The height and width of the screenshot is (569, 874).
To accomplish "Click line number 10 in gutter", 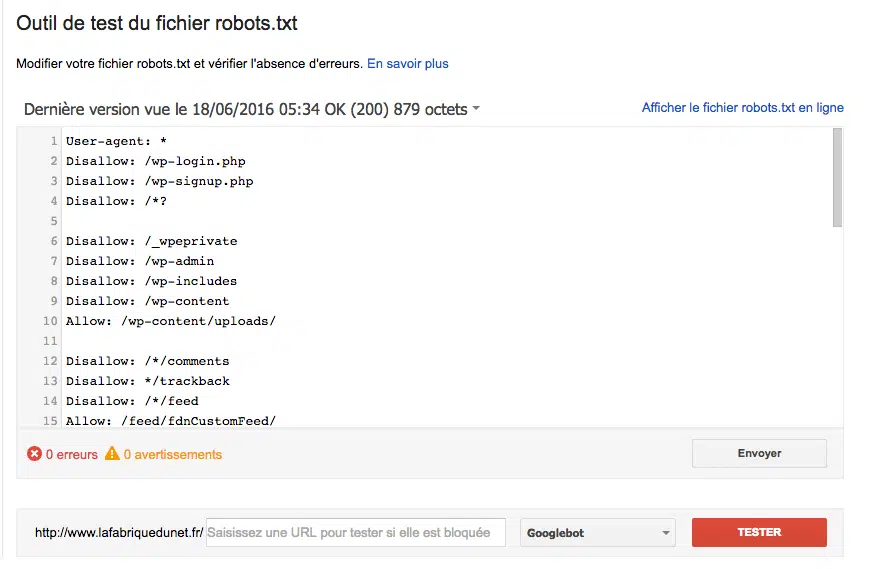I will point(50,321).
